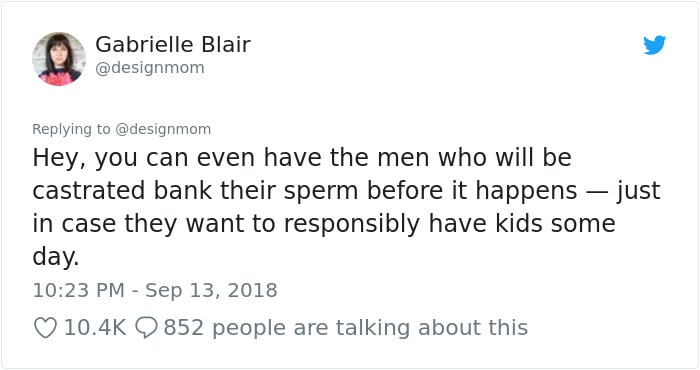Click the Twitter bird logo
Image resolution: width=700 pixels, height=370 pixels.
click(654, 45)
